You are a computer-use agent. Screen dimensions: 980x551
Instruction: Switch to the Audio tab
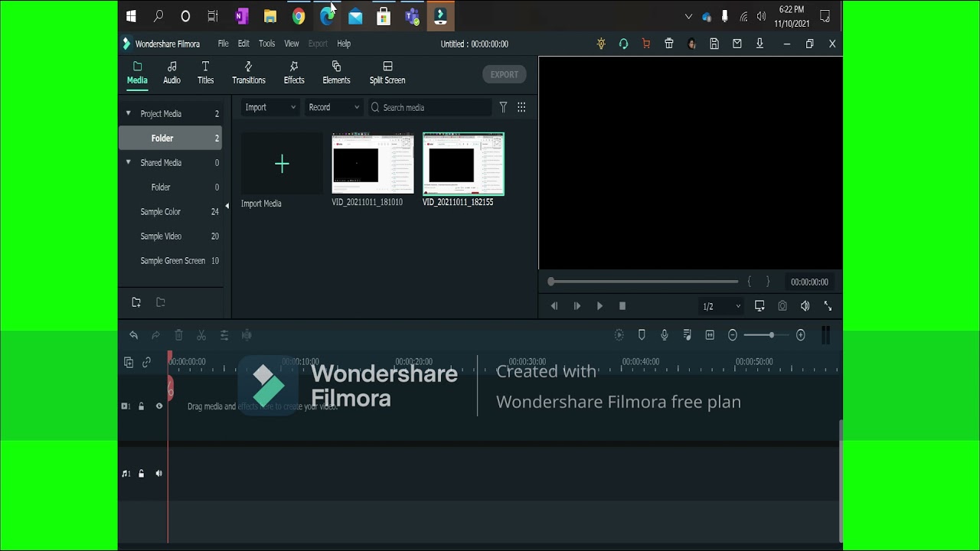(171, 73)
